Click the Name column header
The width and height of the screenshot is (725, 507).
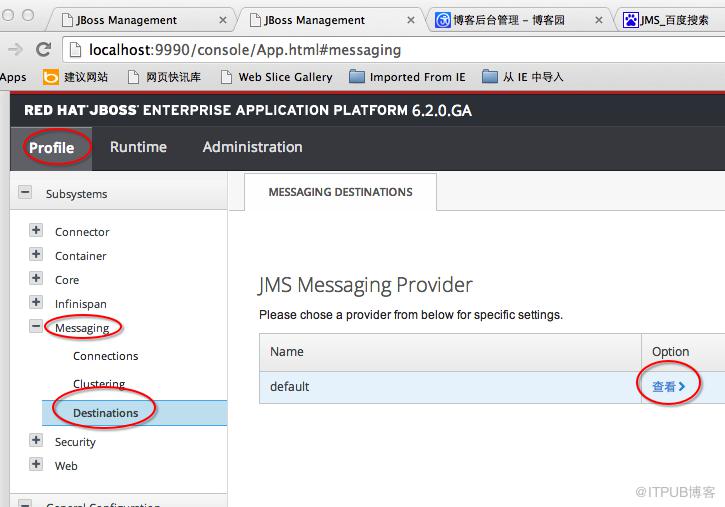[450, 352]
